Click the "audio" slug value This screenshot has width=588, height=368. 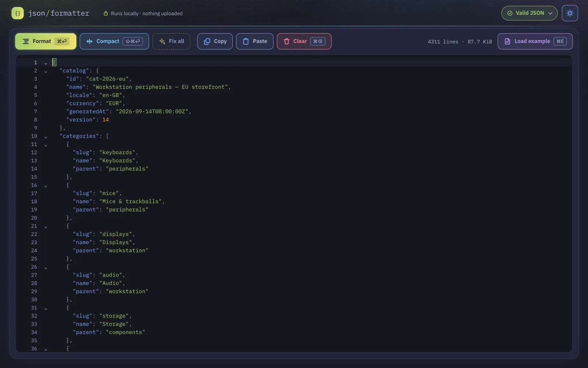(111, 275)
